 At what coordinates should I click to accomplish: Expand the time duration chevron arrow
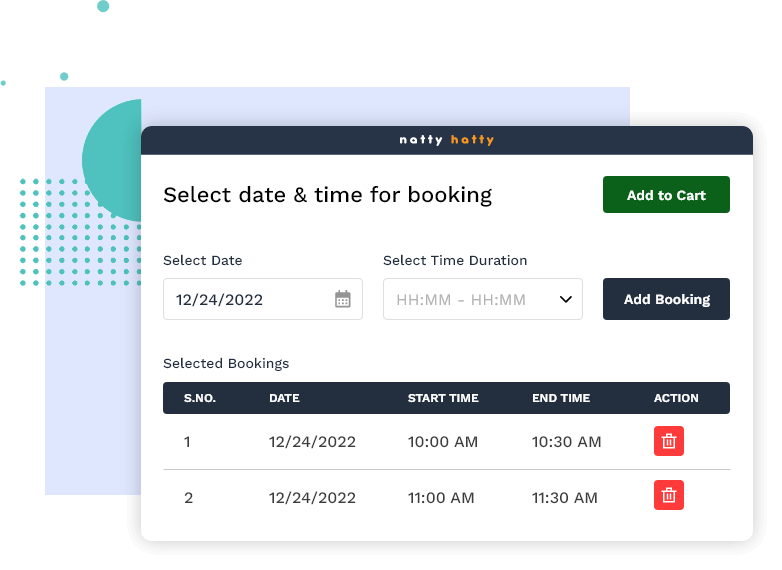coord(565,299)
